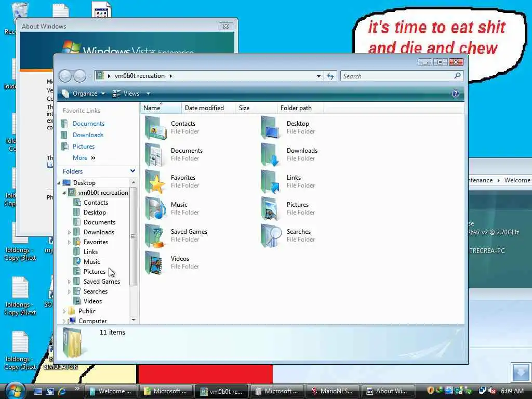Image resolution: width=532 pixels, height=399 pixels.
Task: Click Show Desktop in Quick Launch
Action: click(37, 391)
